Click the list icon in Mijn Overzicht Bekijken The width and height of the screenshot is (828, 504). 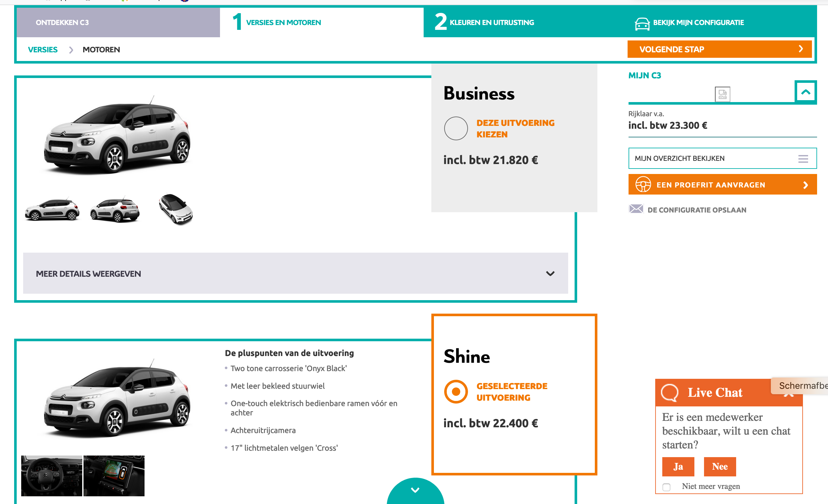pos(803,159)
